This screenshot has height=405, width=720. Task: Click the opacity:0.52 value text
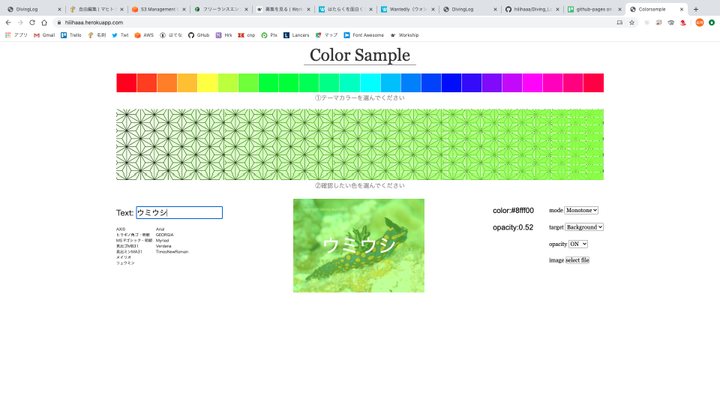[513, 227]
